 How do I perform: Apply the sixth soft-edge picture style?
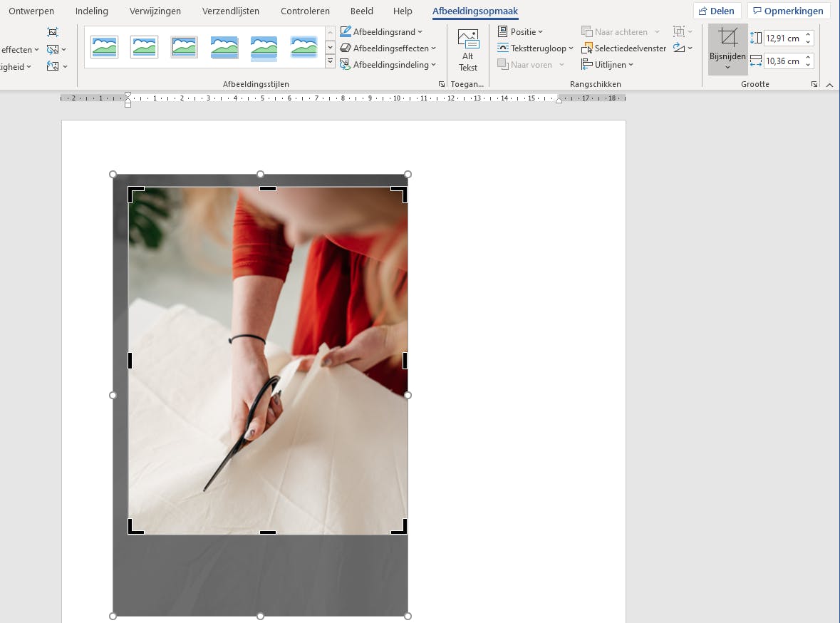[x=304, y=47]
